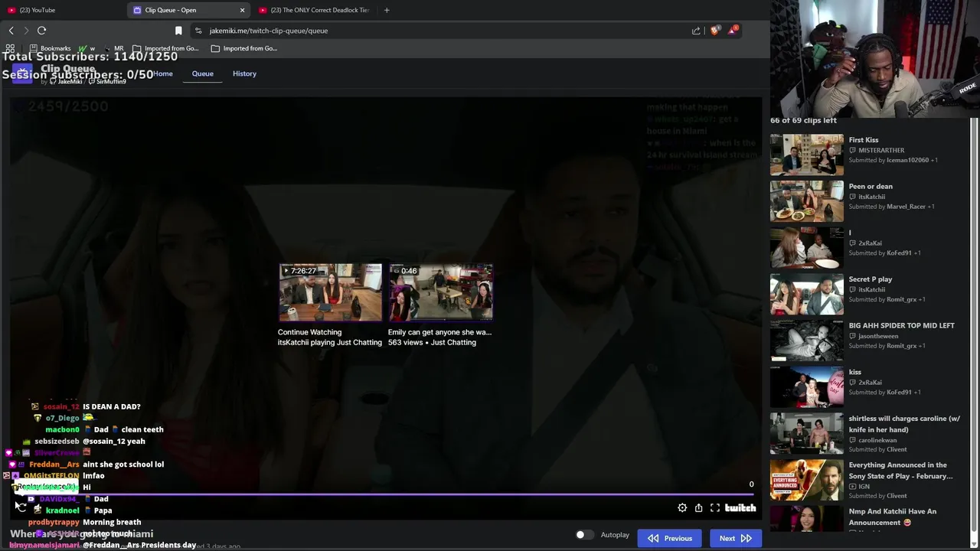Enter fullscreen in the Twitch player
Viewport: 980px width, 551px height.
tap(714, 507)
